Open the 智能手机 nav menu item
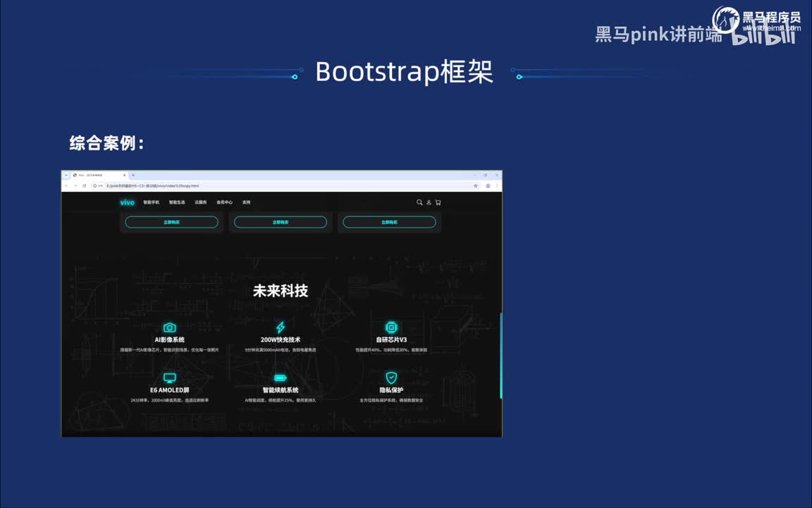The image size is (812, 508). pyautogui.click(x=152, y=202)
